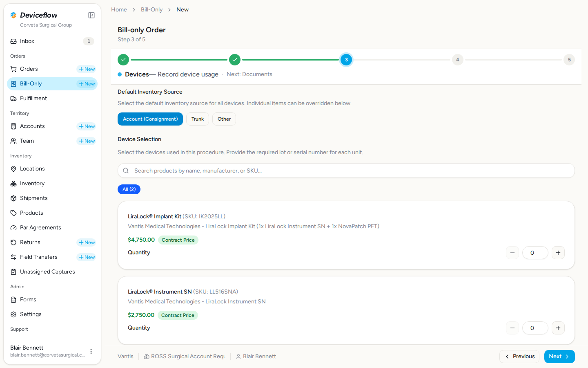Click the Shipments package icon
The image size is (588, 368).
tap(13, 198)
